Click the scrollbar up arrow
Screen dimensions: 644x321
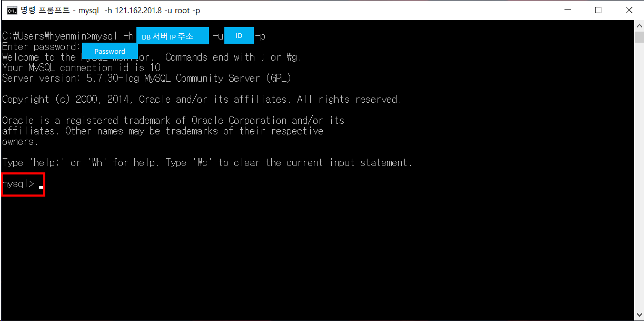pyautogui.click(x=639, y=25)
